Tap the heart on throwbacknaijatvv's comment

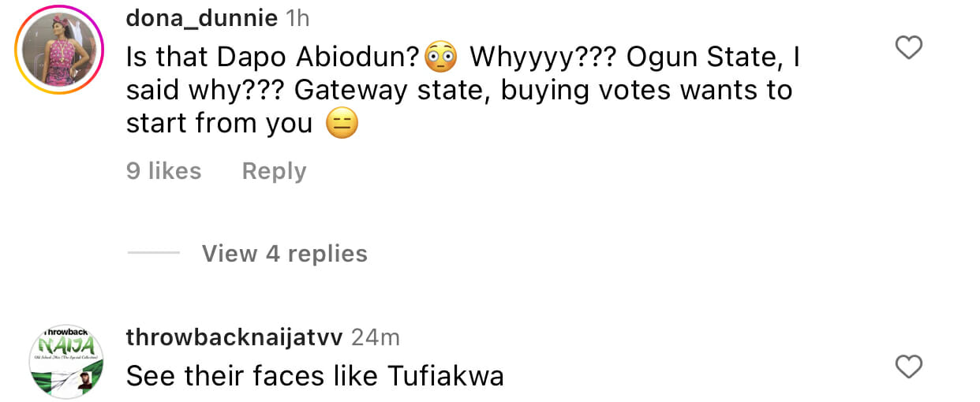(x=910, y=367)
